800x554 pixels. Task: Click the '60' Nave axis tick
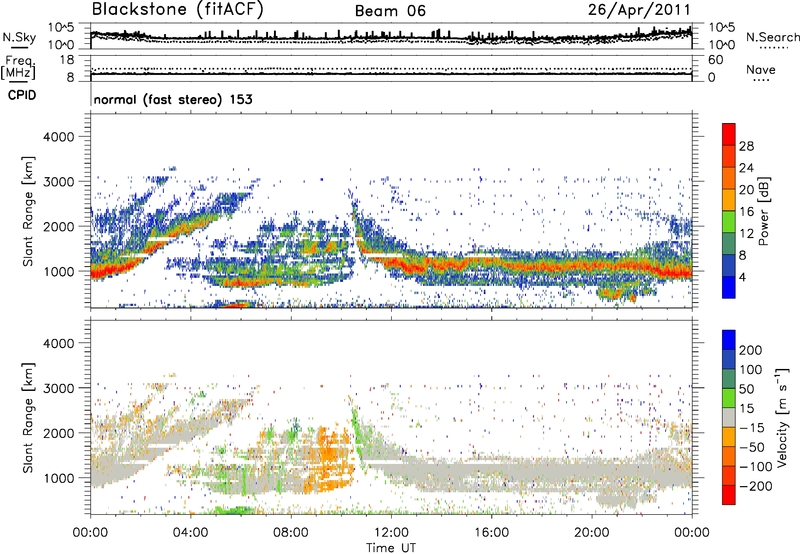coord(715,60)
